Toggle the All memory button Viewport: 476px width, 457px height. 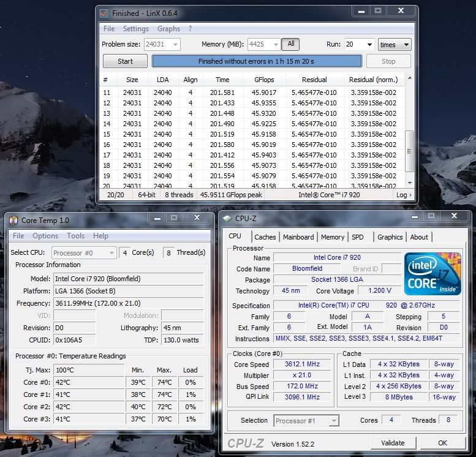pyautogui.click(x=290, y=44)
